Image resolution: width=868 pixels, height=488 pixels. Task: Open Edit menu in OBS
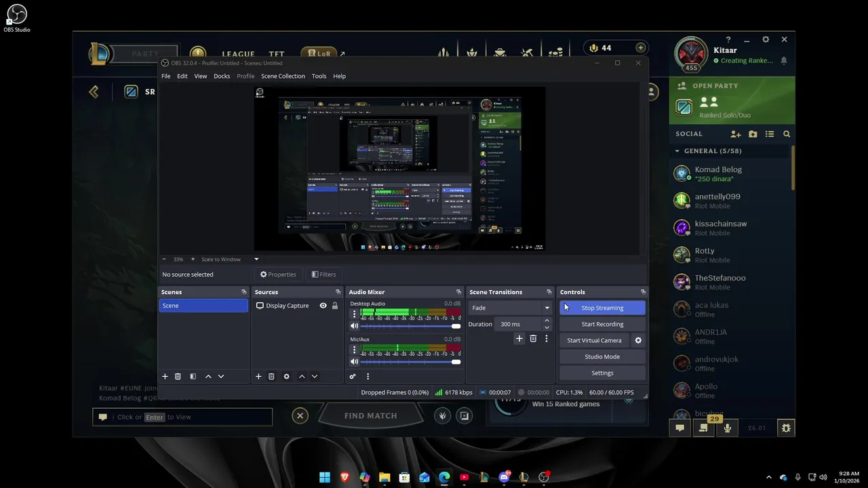point(182,76)
